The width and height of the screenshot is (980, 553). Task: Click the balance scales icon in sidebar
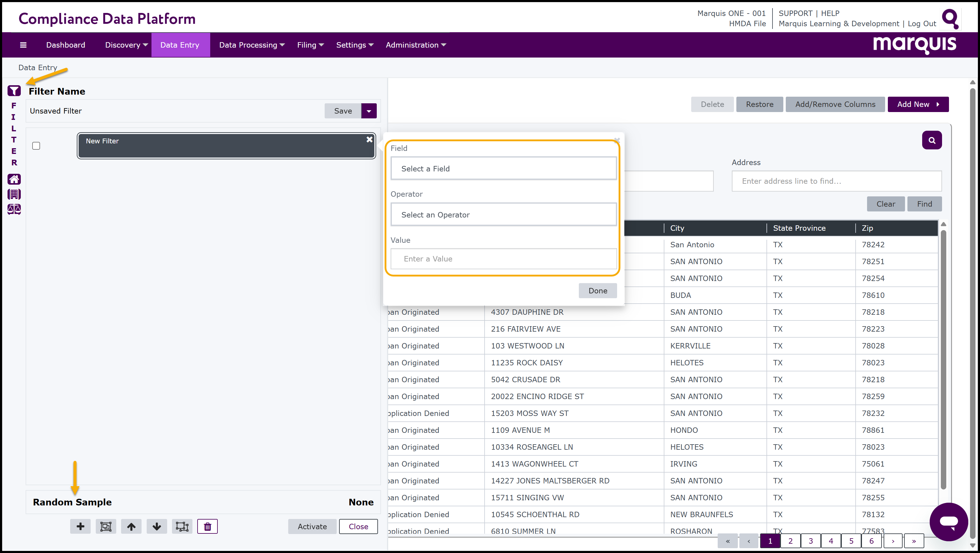[14, 209]
